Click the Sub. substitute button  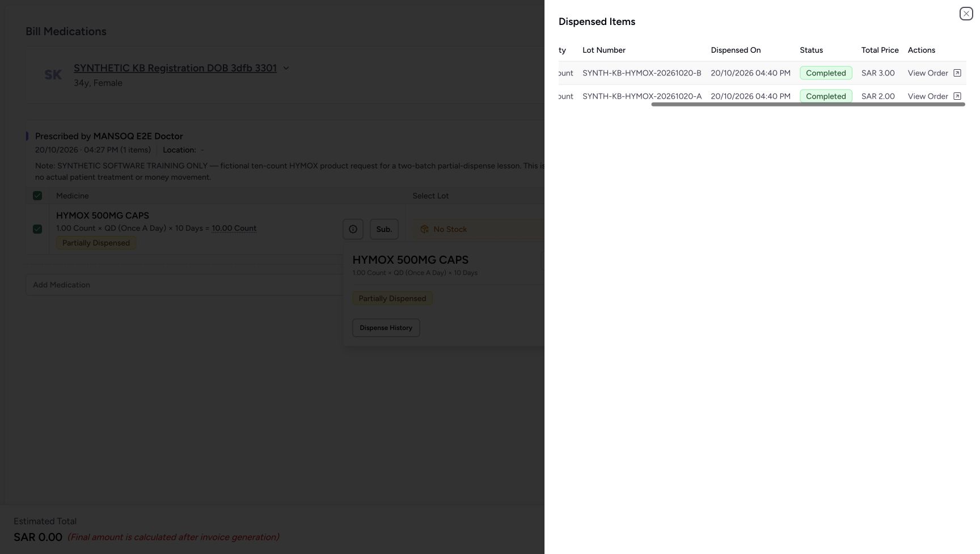pos(384,229)
